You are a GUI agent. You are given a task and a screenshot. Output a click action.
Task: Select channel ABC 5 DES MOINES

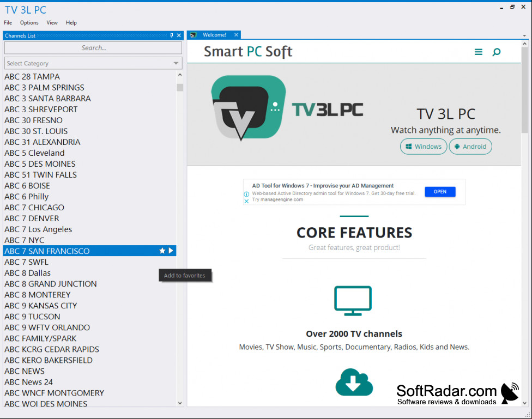pos(89,164)
